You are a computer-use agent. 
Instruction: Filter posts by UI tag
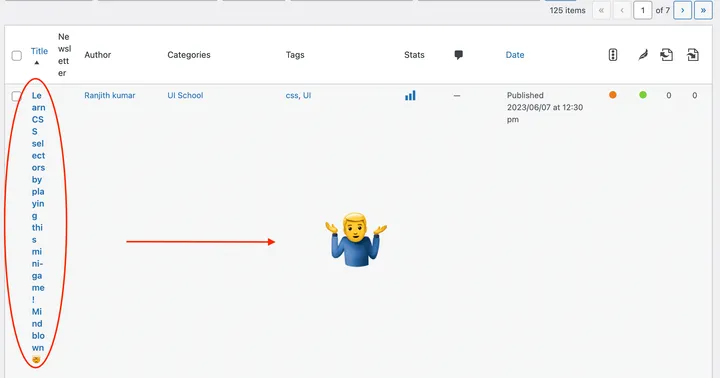click(x=307, y=96)
